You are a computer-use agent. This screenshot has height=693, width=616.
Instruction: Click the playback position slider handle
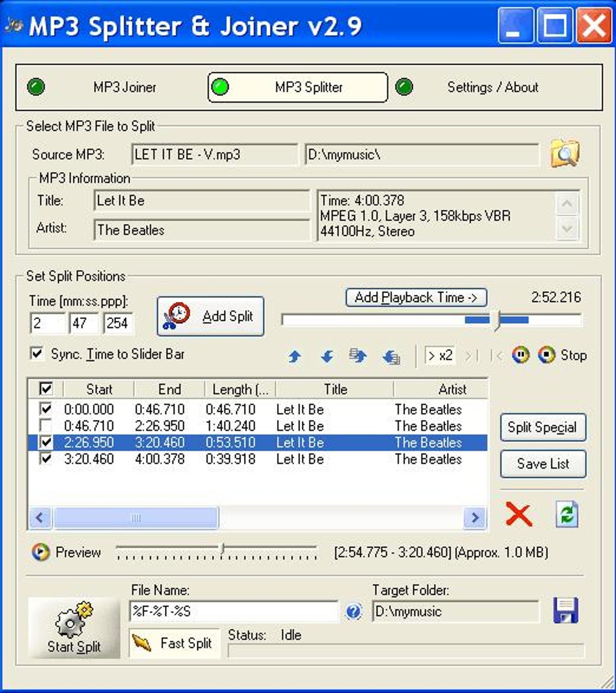pyautogui.click(x=497, y=320)
